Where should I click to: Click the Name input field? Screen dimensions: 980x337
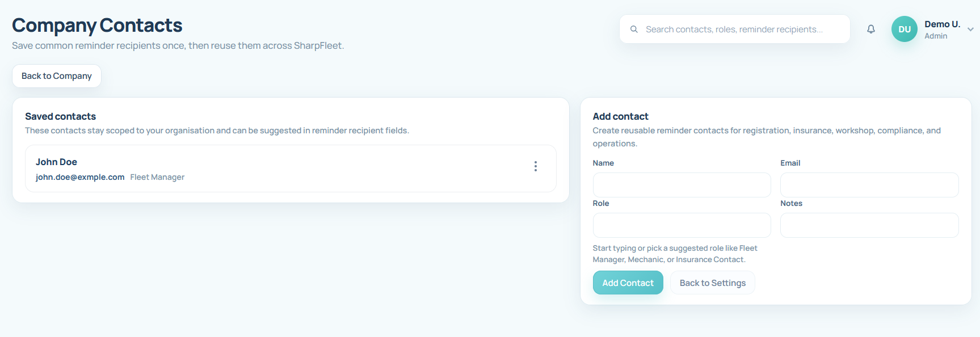681,184
